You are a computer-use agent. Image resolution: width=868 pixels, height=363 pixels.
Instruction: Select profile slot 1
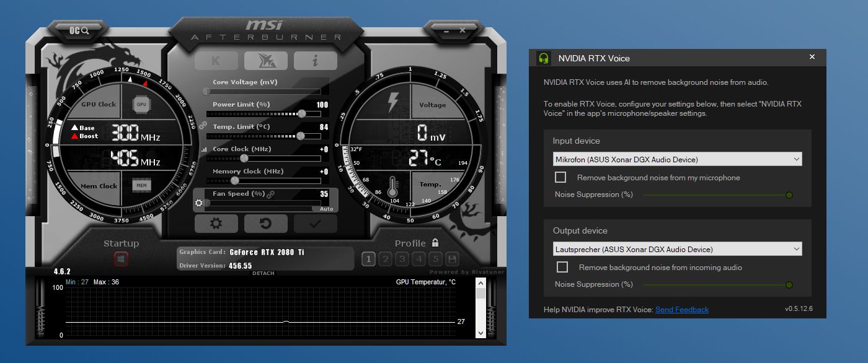click(x=369, y=259)
